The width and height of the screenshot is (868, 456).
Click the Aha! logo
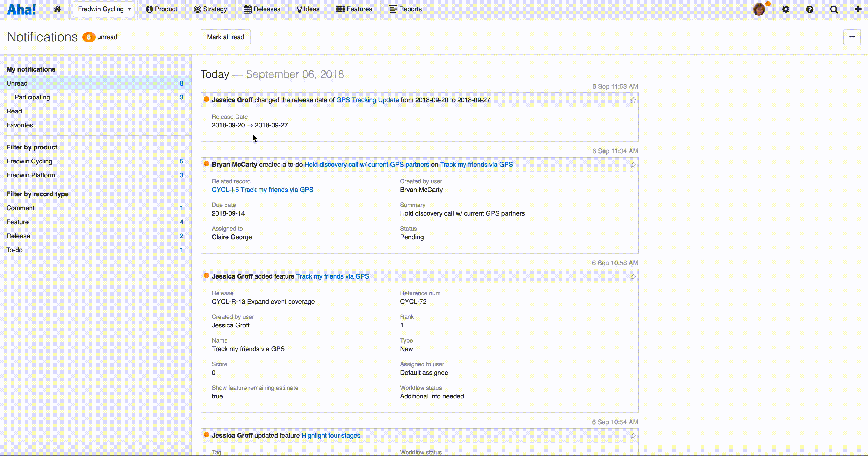point(22,9)
